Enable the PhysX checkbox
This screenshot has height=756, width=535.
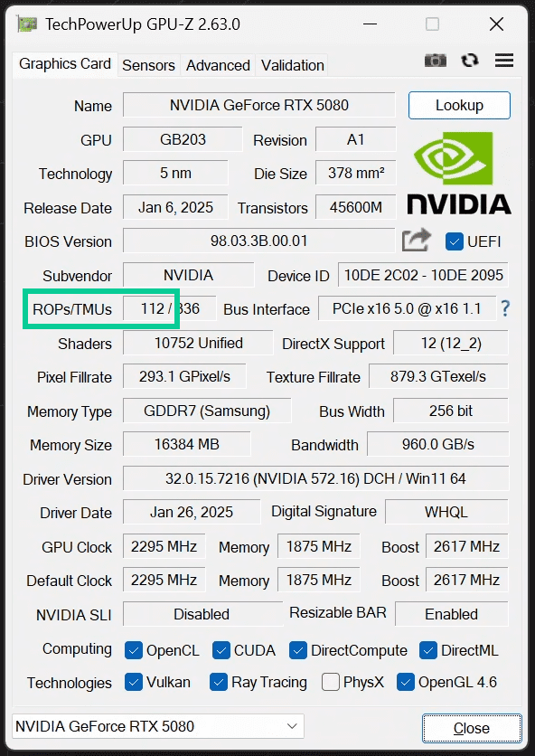(330, 683)
